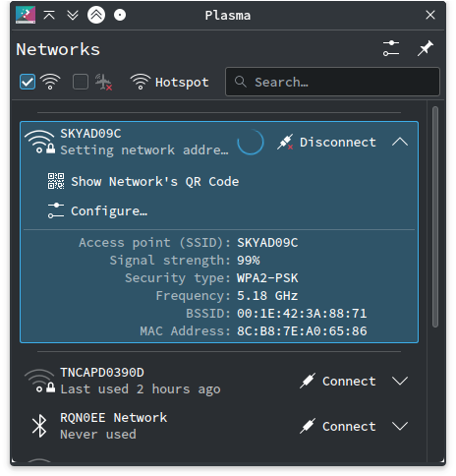This screenshot has width=456, height=476.
Task: Select the TNCAPD0390D network entry name
Action: click(x=102, y=373)
